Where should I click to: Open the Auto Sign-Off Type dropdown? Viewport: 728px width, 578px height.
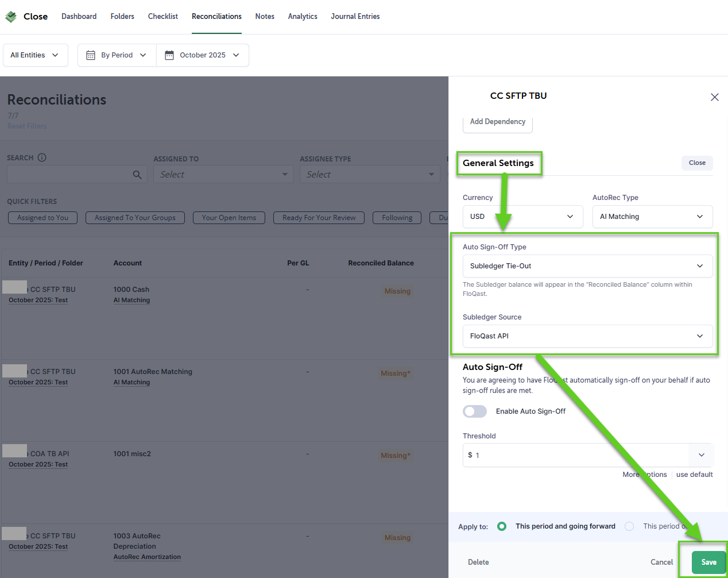(x=587, y=266)
